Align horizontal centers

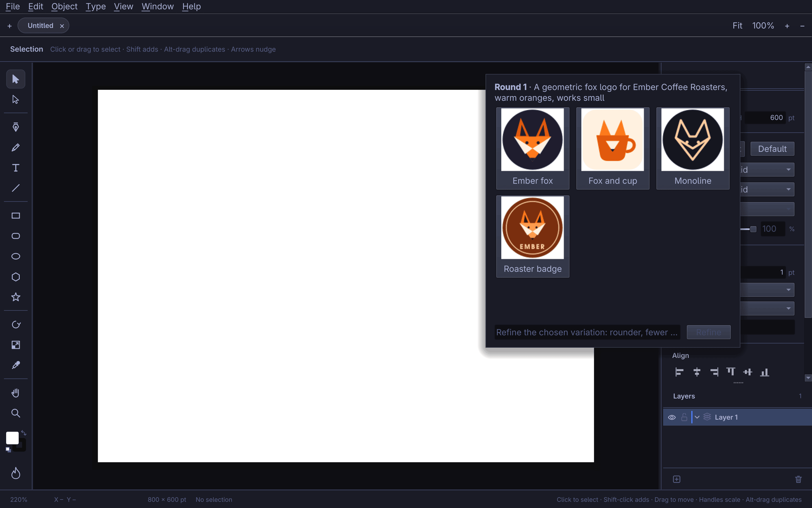(x=697, y=372)
